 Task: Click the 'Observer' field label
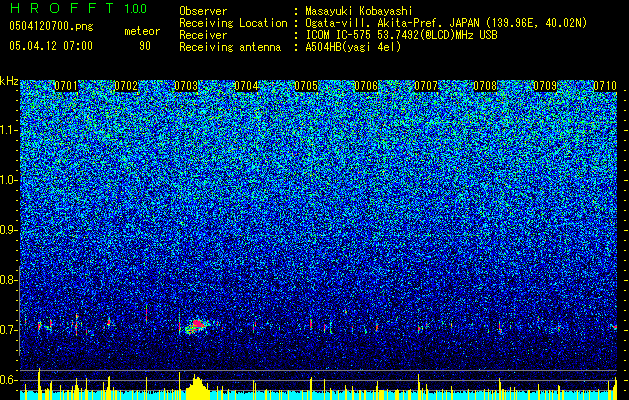(x=203, y=11)
